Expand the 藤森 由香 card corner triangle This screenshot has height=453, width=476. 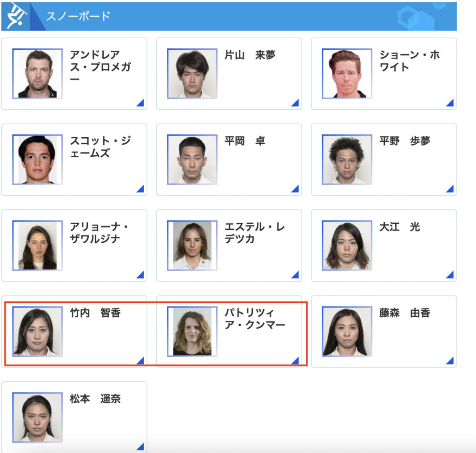(450, 360)
